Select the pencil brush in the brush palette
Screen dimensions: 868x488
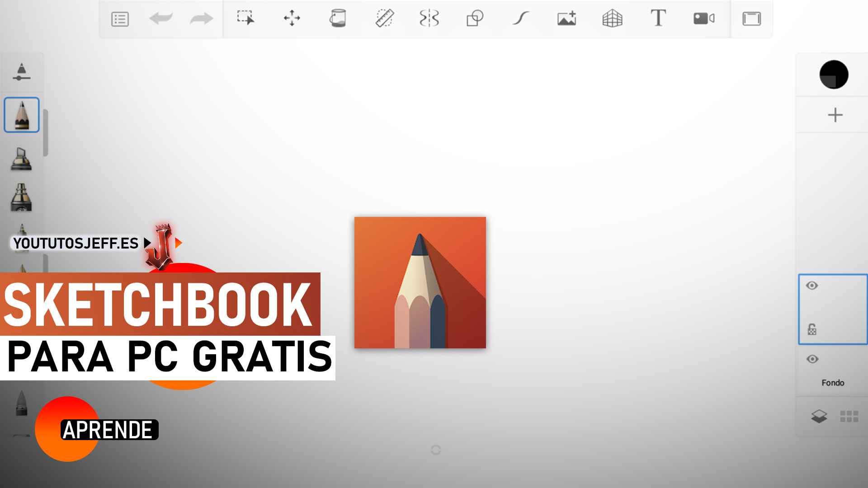[21, 115]
